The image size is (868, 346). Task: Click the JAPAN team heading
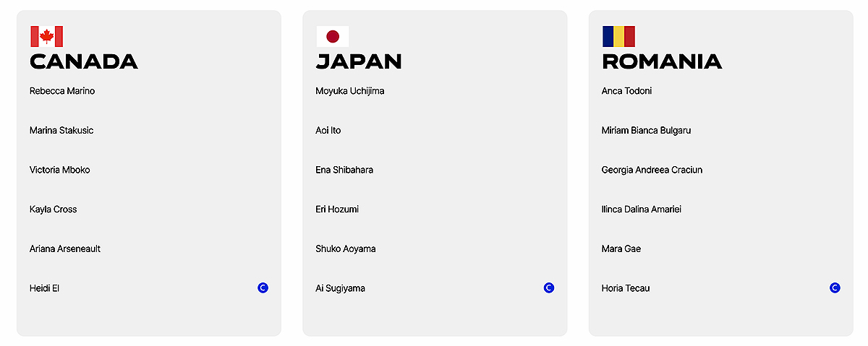point(359,62)
